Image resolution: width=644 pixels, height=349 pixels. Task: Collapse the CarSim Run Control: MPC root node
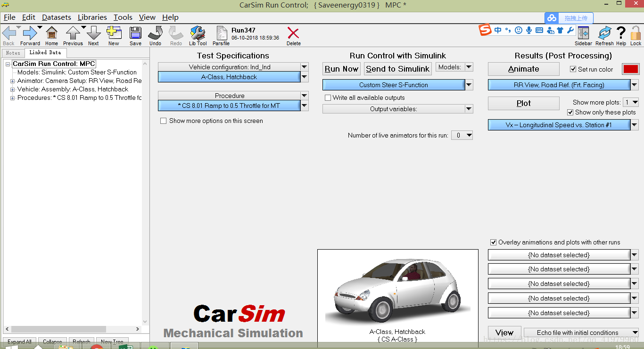click(8, 64)
